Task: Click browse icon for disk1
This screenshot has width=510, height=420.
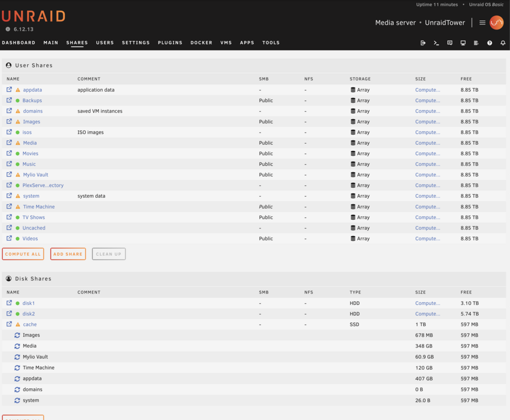Action: (x=9, y=303)
